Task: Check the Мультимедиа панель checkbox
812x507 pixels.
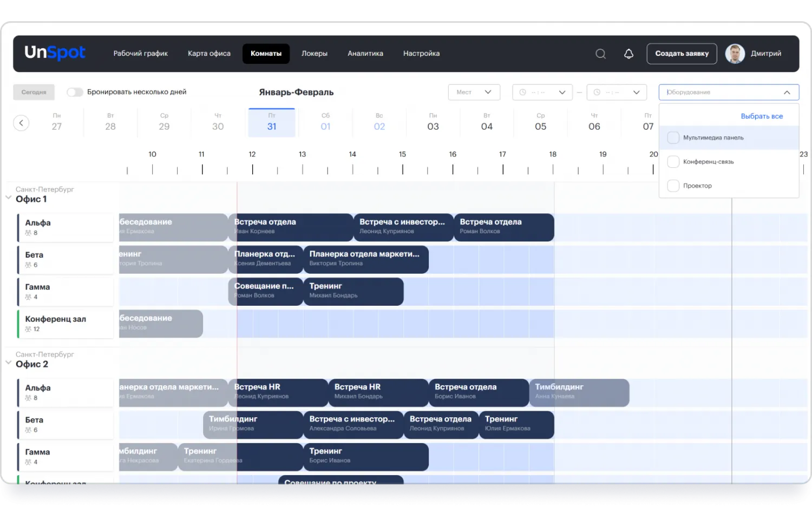Action: pos(673,138)
